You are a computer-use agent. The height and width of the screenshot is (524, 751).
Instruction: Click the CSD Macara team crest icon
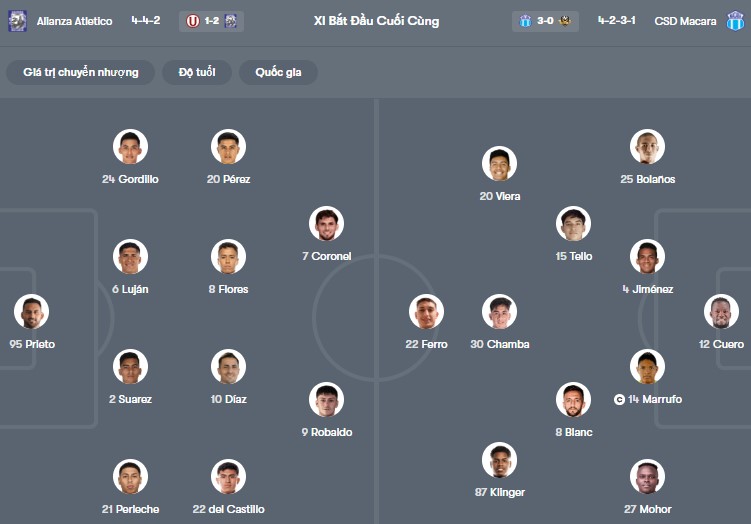coord(735,21)
